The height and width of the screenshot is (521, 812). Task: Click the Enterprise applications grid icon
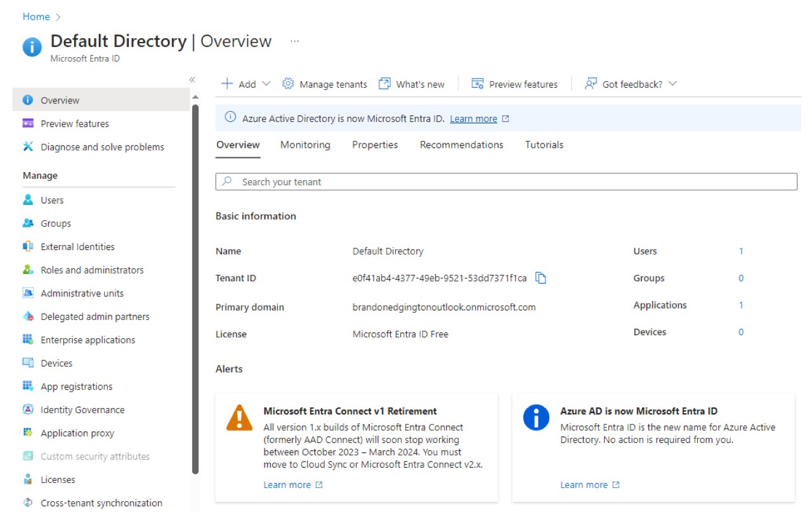coord(28,340)
